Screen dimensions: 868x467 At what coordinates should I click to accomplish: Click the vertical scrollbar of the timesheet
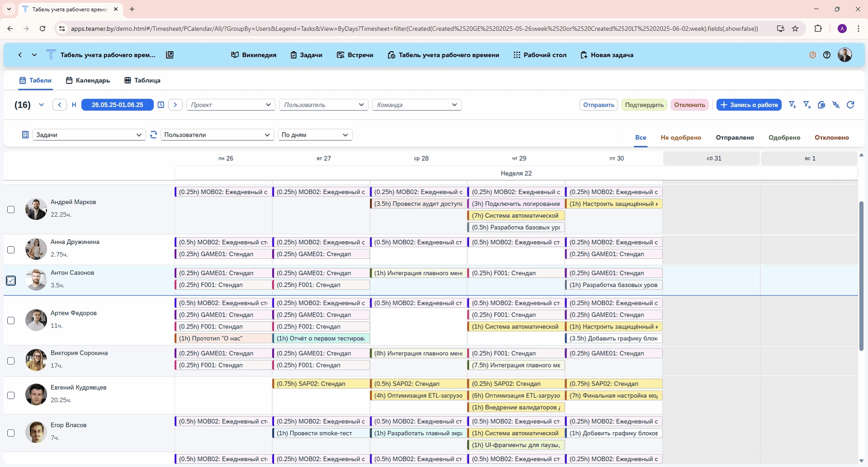click(x=861, y=276)
